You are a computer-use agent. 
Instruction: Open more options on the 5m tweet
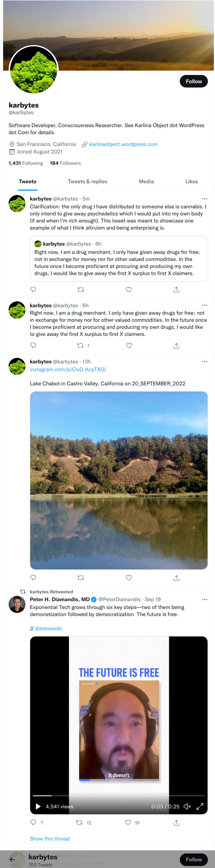pos(205,199)
